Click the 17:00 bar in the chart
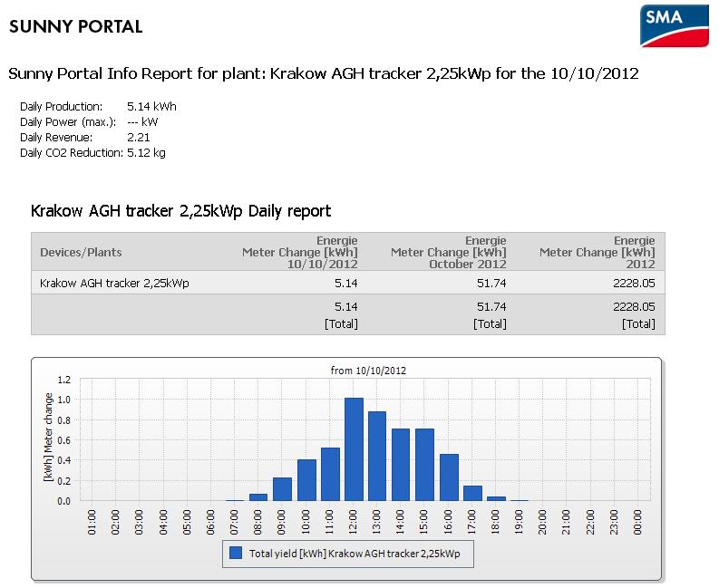The image size is (719, 588). [472, 493]
